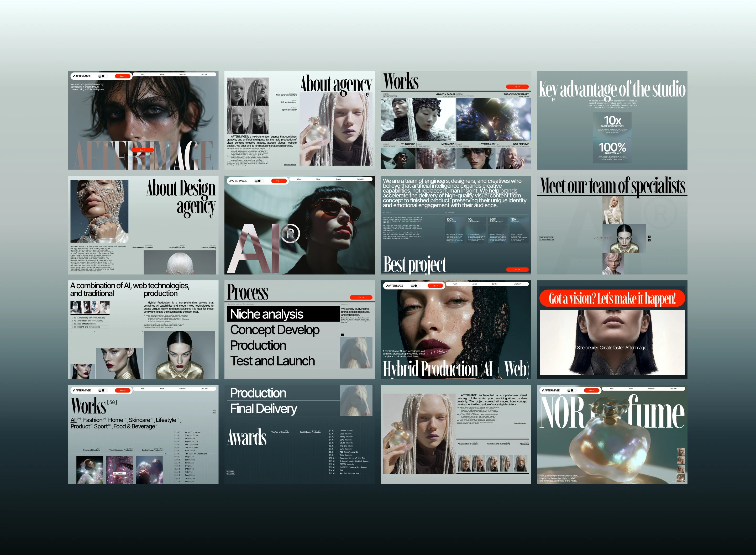Expand Service dropdown on dark-haired man hero page
Screen dimensions: 756x555
click(182, 74)
